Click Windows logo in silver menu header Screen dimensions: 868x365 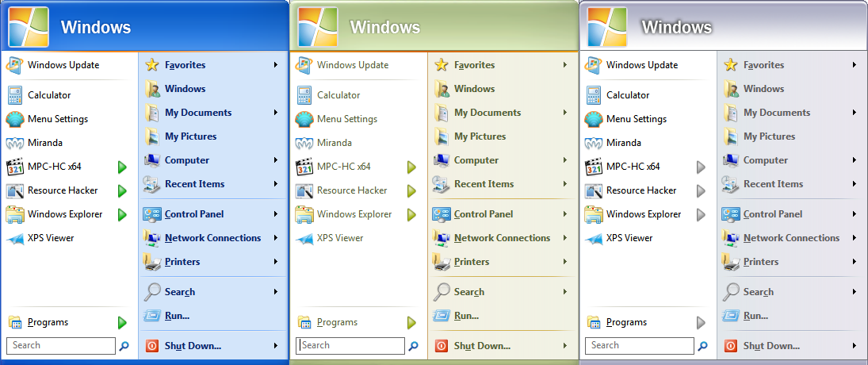click(607, 27)
